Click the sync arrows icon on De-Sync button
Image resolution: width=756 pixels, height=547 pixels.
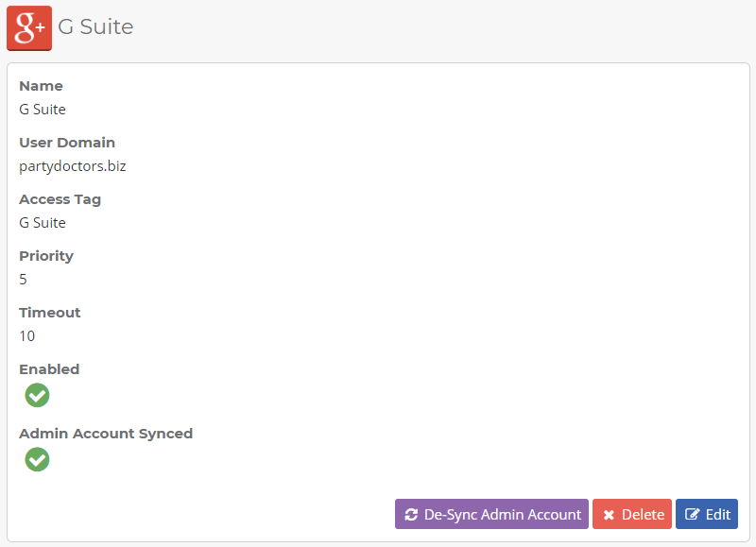point(411,515)
